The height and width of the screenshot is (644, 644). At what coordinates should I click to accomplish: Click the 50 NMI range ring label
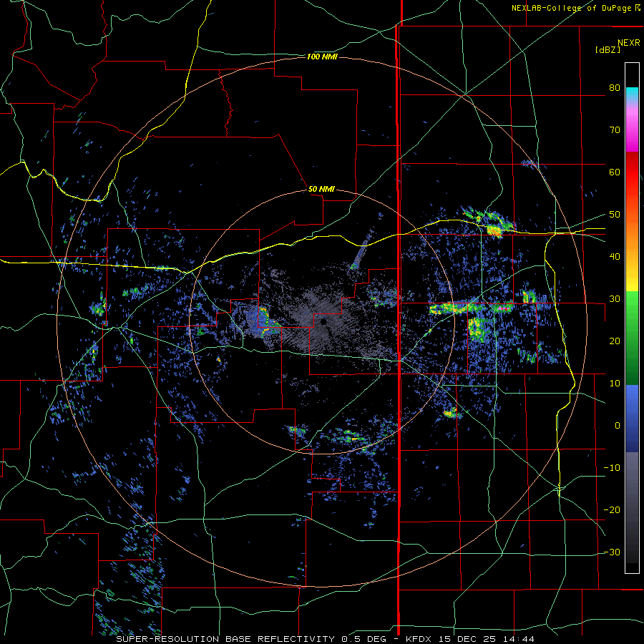click(x=321, y=190)
